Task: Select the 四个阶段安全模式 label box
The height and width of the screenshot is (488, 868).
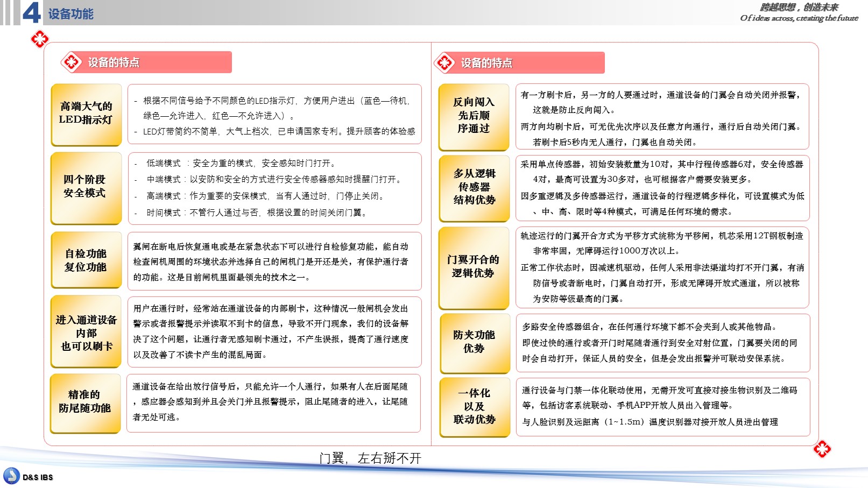Action: [x=86, y=188]
